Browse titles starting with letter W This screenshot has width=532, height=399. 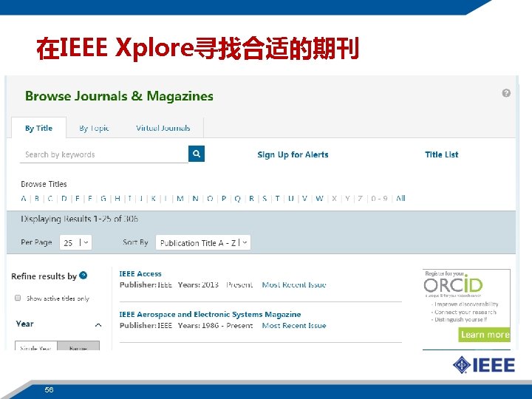pyautogui.click(x=319, y=199)
